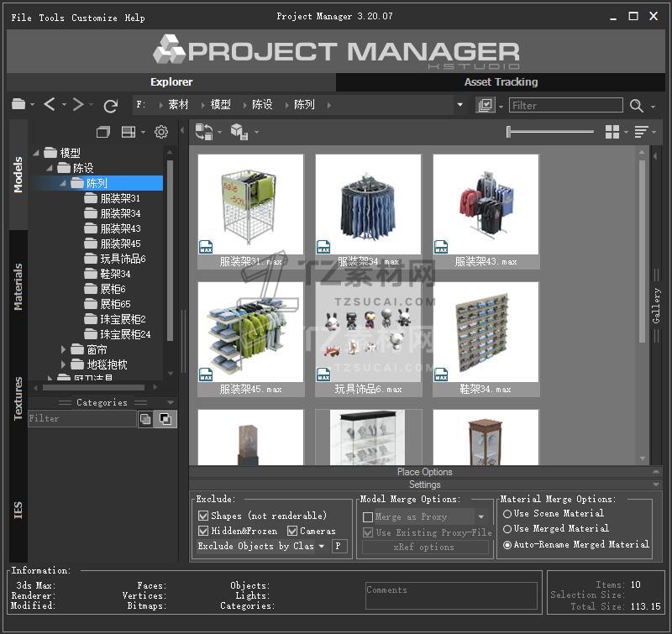The image size is (672, 634).
Task: Click the thumbnail grid view icon
Action: 612,132
